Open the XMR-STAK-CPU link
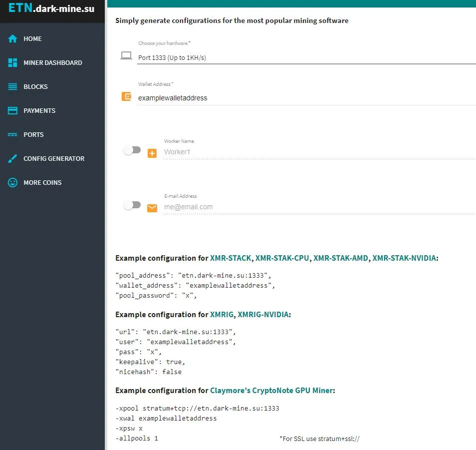The height and width of the screenshot is (450, 476). pyautogui.click(x=282, y=258)
